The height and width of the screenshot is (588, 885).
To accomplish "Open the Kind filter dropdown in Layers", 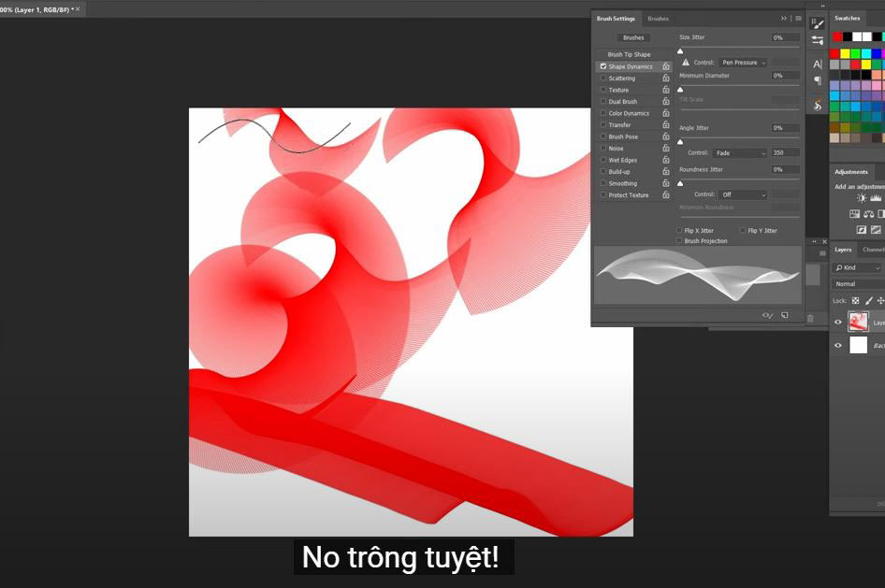I will pyautogui.click(x=857, y=267).
